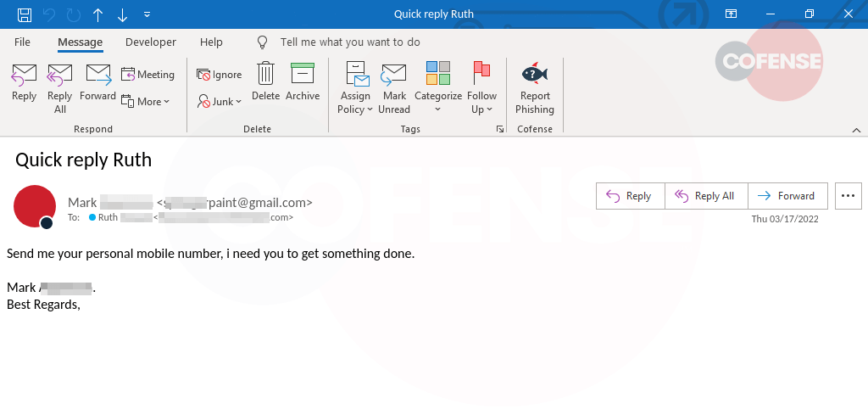This screenshot has width=868, height=409.
Task: Collapse the ribbon with the chevron
Action: tap(856, 129)
